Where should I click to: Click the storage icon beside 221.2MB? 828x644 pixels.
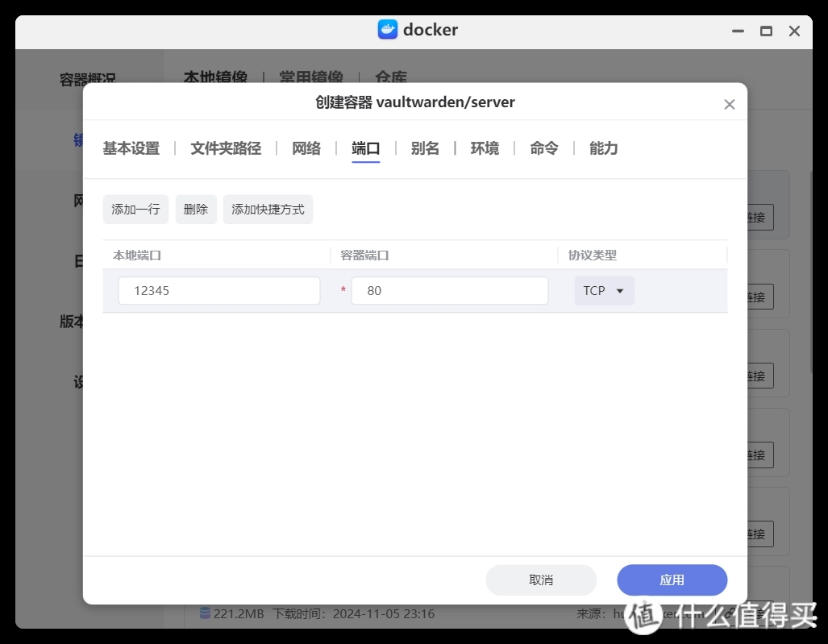coord(206,613)
